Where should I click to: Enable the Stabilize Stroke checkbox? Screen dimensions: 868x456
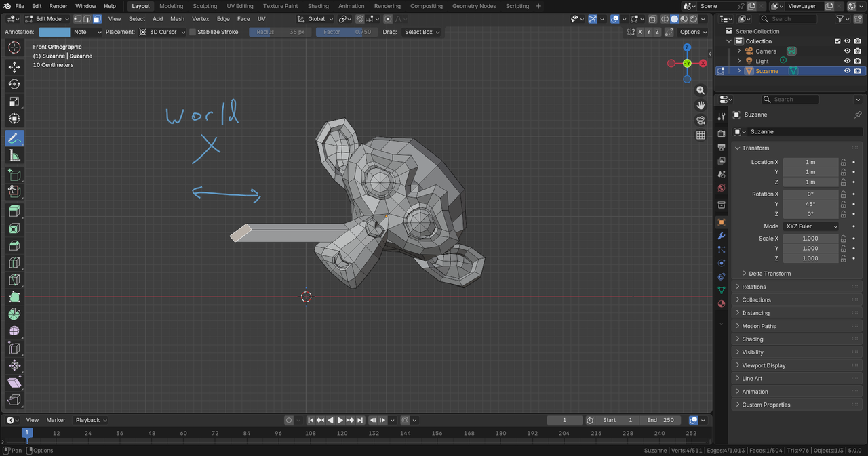pyautogui.click(x=193, y=32)
